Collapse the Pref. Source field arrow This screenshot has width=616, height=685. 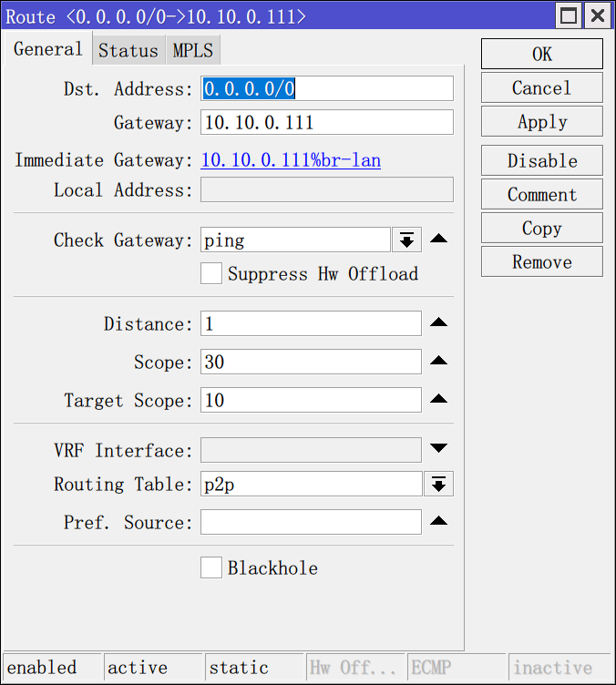[x=438, y=522]
